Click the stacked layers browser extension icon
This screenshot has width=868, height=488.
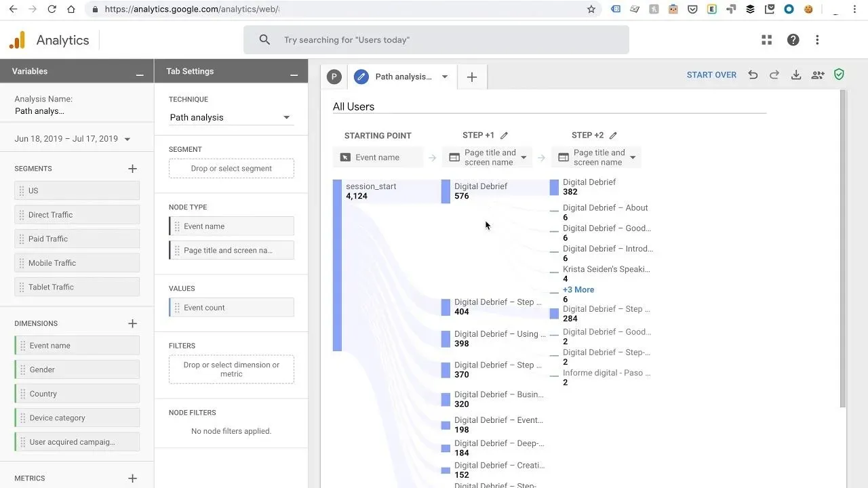point(750,9)
